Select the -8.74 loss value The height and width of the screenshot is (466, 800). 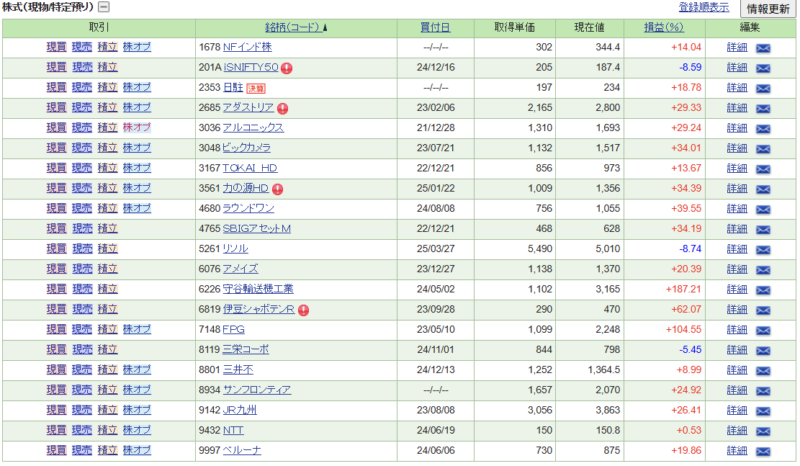click(x=690, y=249)
